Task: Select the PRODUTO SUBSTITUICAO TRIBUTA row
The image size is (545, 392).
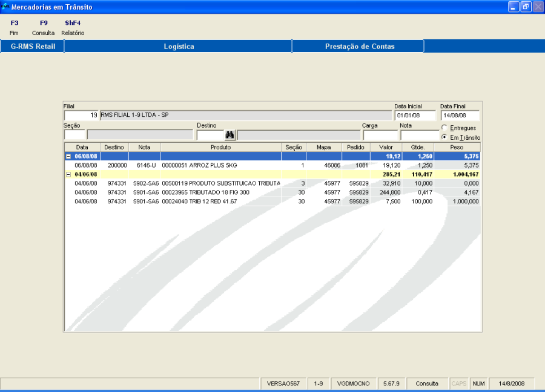Action: pos(272,183)
